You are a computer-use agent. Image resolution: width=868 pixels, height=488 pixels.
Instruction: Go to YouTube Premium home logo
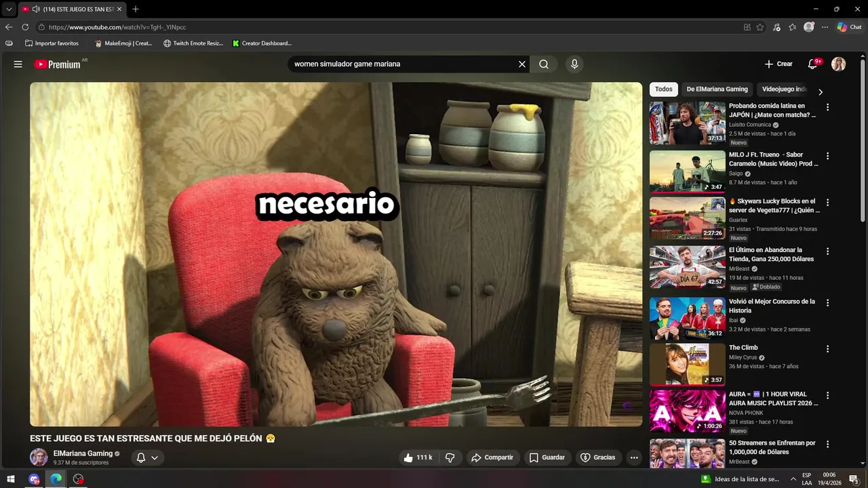click(x=58, y=64)
